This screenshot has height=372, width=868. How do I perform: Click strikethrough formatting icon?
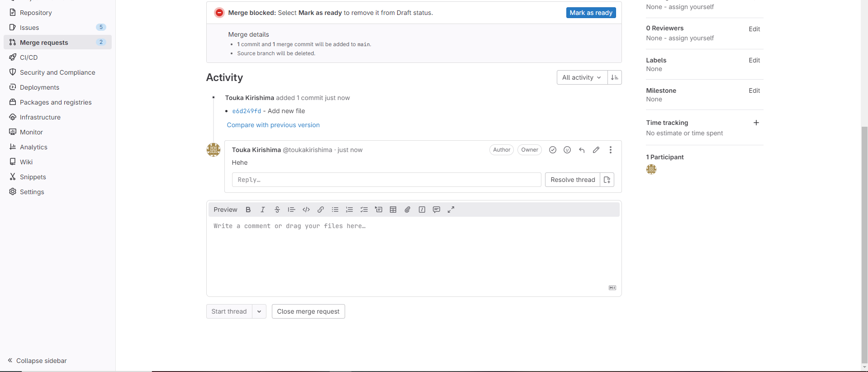(x=277, y=210)
